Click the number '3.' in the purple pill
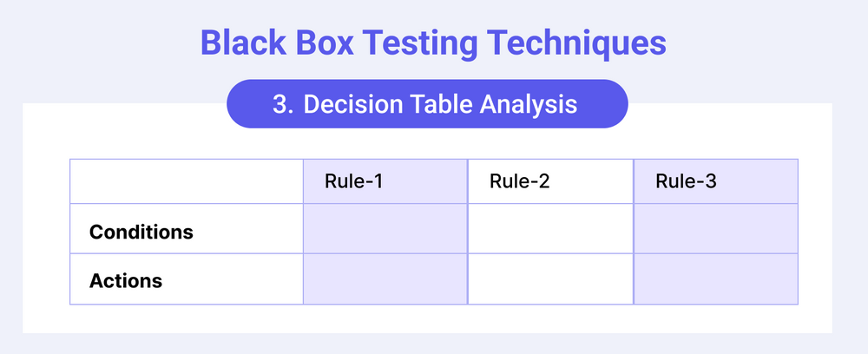 tap(283, 105)
